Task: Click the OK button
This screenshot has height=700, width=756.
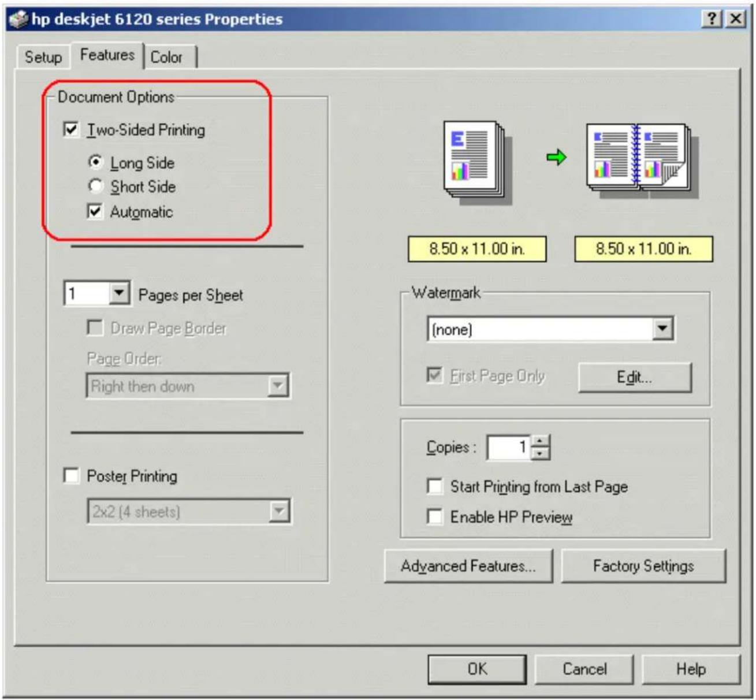Action: click(x=477, y=669)
